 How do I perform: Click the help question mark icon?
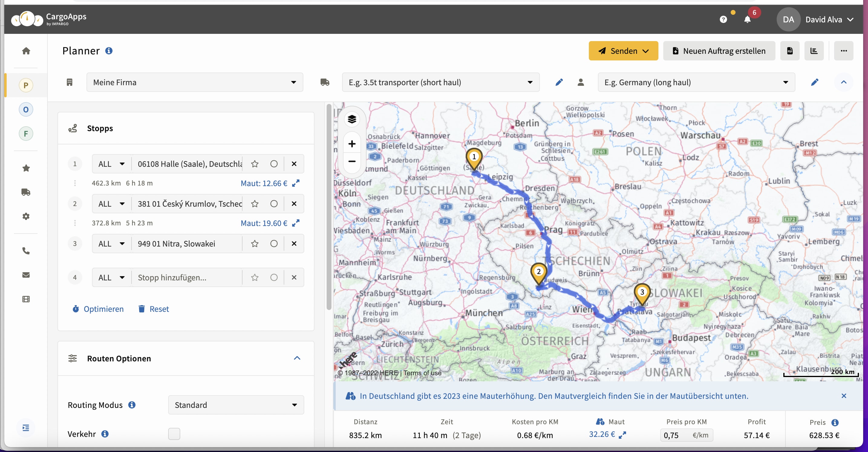coord(723,20)
